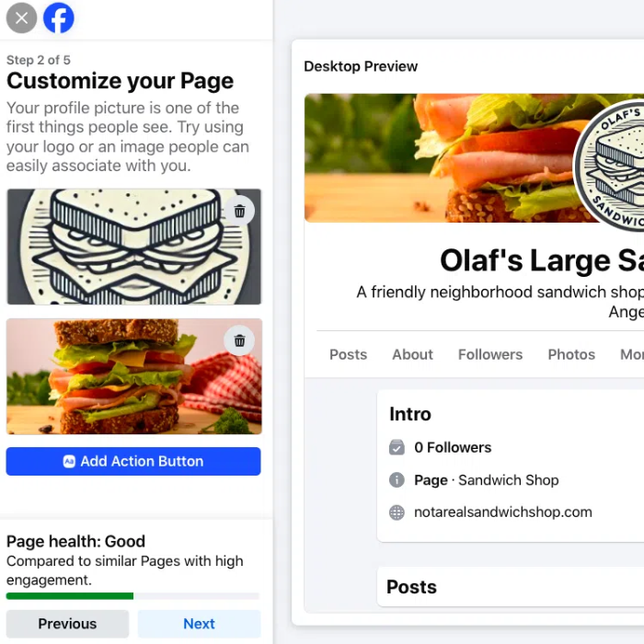Screen dimensions: 644x644
Task: Click the circular Olaf's logo in preview
Action: (x=609, y=165)
